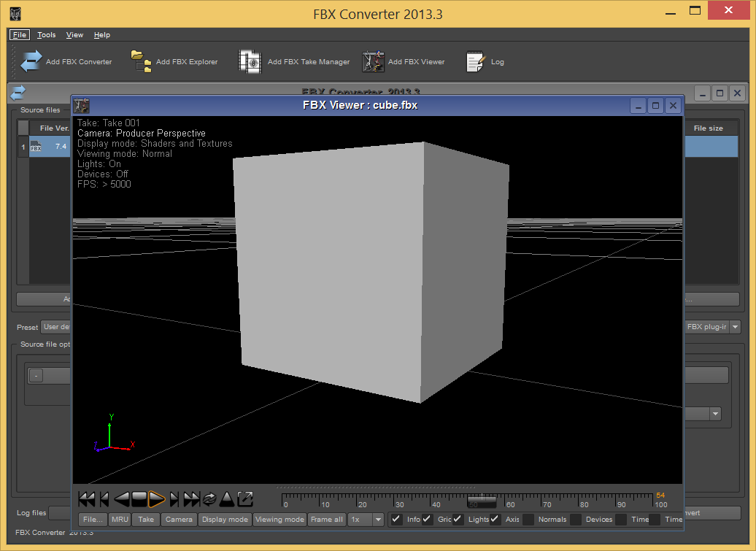The height and width of the screenshot is (551, 756).
Task: Click the detach arrow icon in playback bar
Action: pos(245,499)
